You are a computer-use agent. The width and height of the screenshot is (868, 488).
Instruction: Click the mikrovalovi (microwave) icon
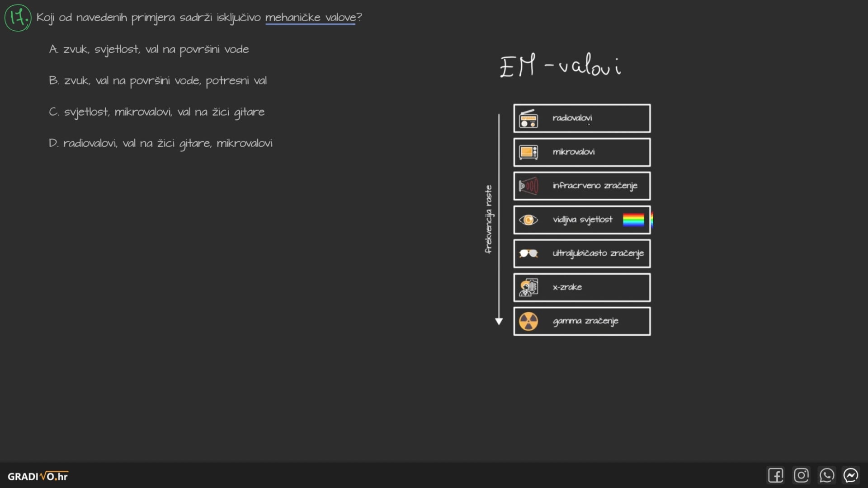[x=528, y=151]
